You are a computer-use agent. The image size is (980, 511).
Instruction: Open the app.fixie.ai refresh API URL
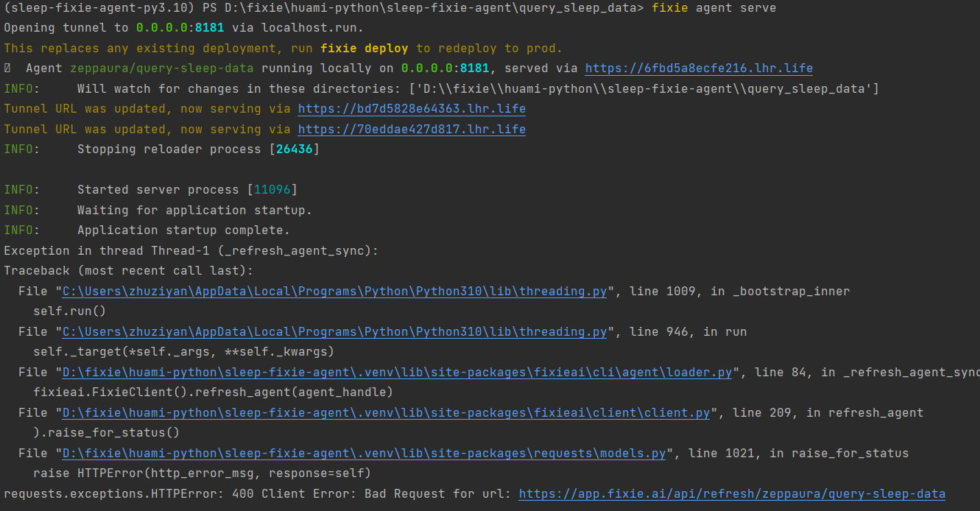[732, 494]
